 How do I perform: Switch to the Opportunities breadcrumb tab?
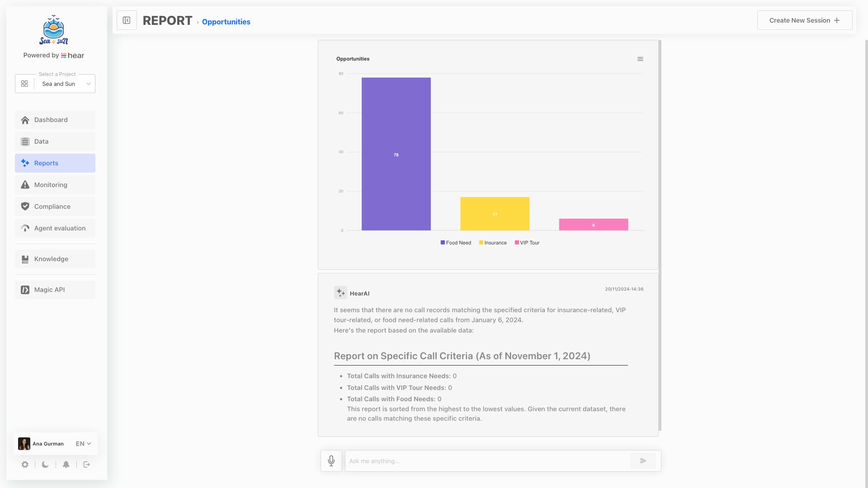pos(226,22)
